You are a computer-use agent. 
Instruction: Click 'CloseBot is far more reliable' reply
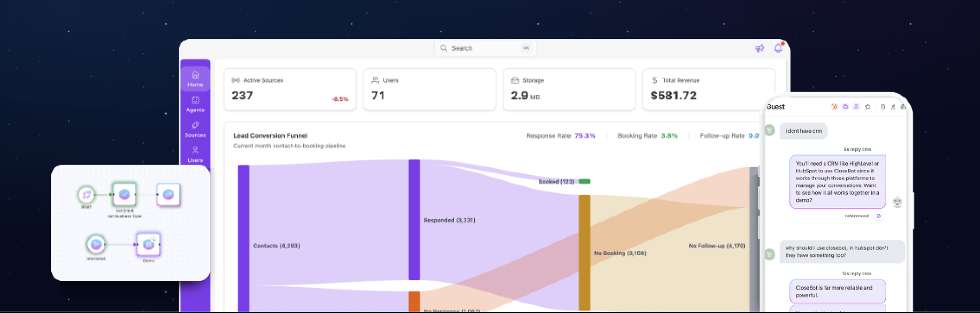(838, 291)
